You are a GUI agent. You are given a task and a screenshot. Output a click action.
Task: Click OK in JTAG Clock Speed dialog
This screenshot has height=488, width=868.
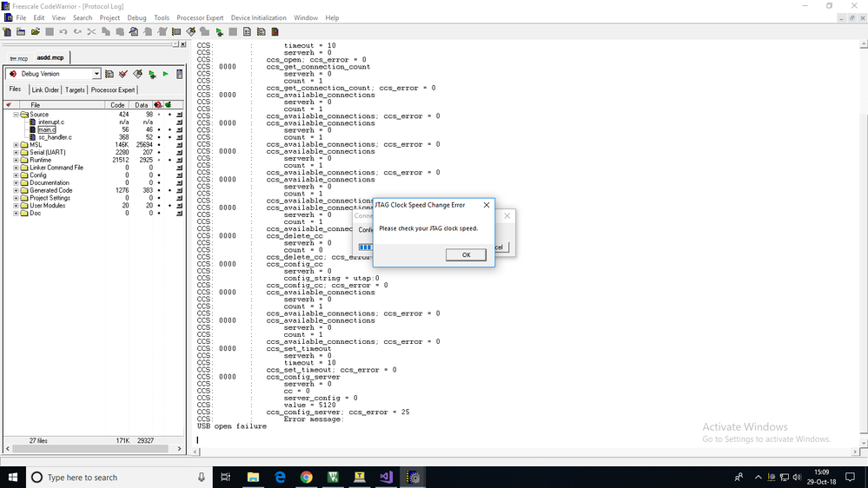[x=466, y=255]
